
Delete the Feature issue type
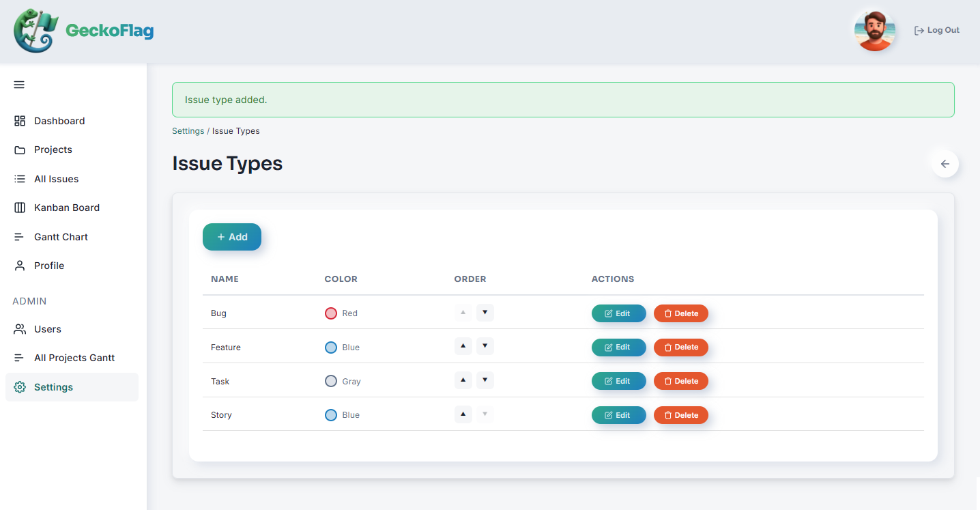tap(681, 348)
